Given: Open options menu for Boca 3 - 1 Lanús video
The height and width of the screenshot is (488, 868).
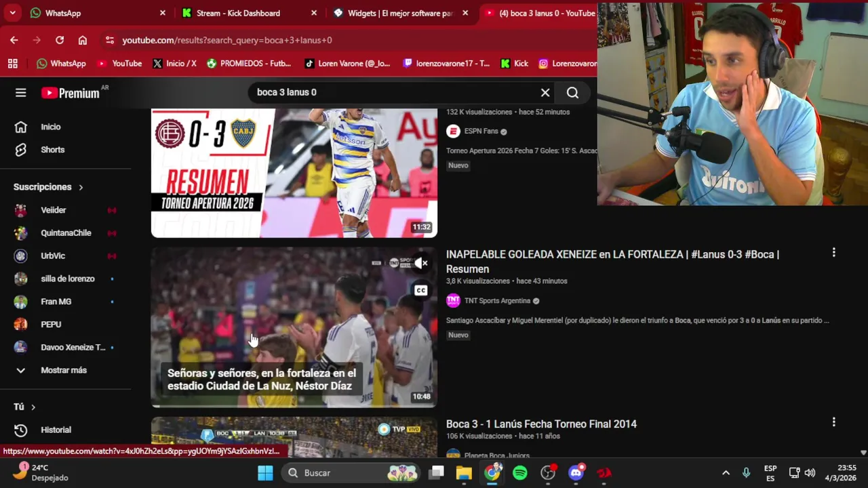Looking at the screenshot, I should [x=833, y=422].
